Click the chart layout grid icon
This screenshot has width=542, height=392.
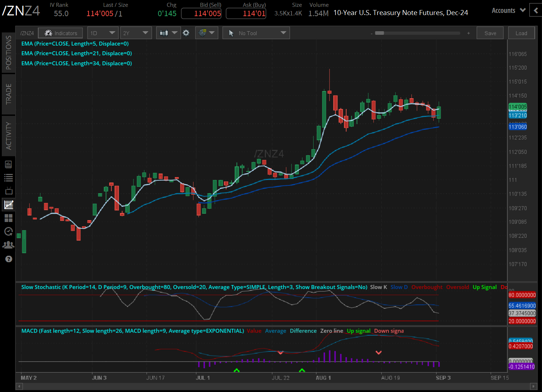click(x=9, y=218)
